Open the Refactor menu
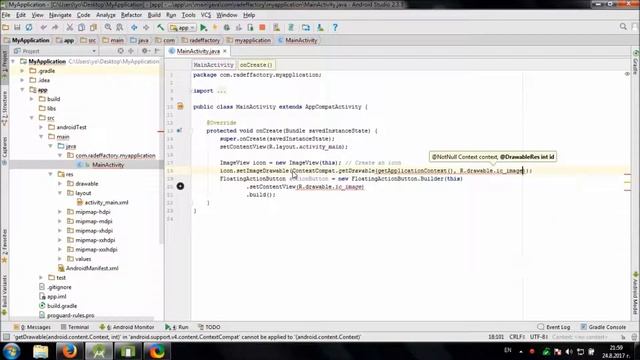 pos(131,15)
